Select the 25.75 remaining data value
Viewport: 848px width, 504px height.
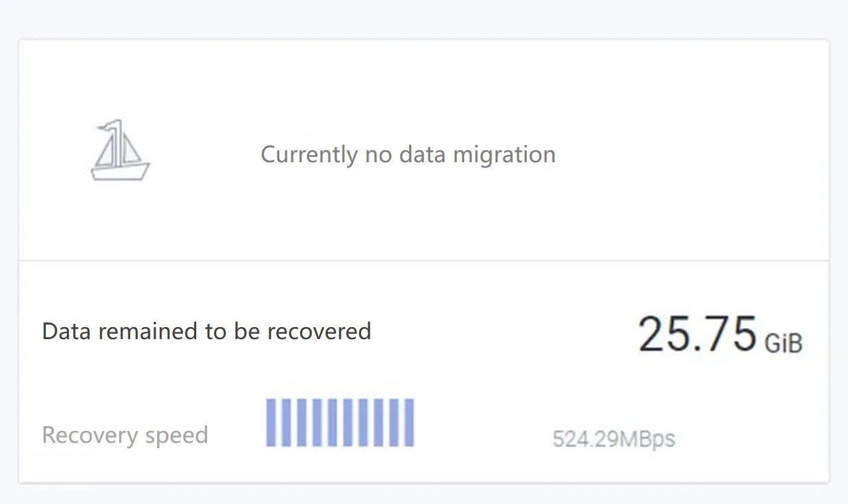pyautogui.click(x=697, y=334)
